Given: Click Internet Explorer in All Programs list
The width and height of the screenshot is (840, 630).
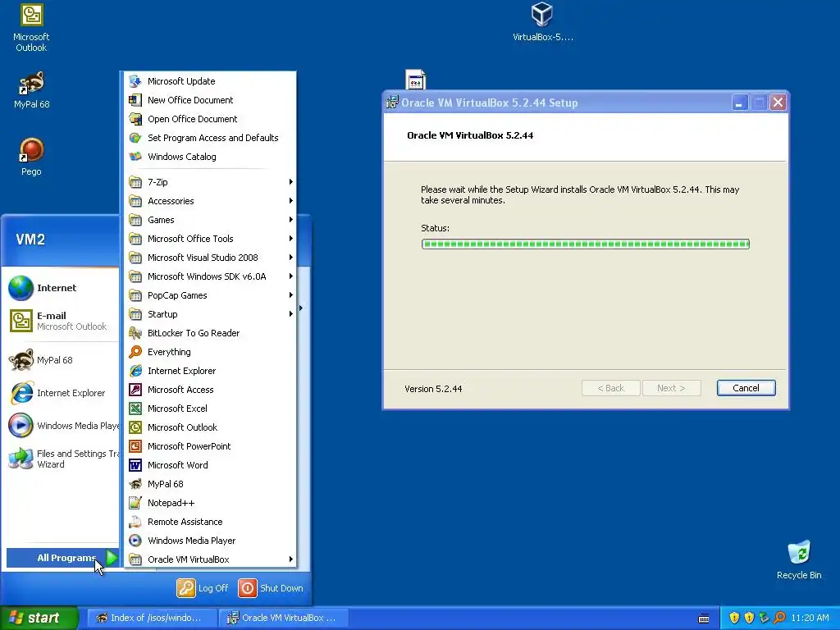Looking at the screenshot, I should pyautogui.click(x=211, y=371).
